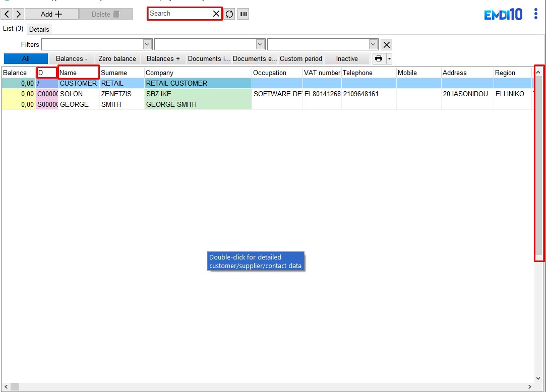
Task: Expand the second Filters dropdown
Action: click(x=261, y=45)
